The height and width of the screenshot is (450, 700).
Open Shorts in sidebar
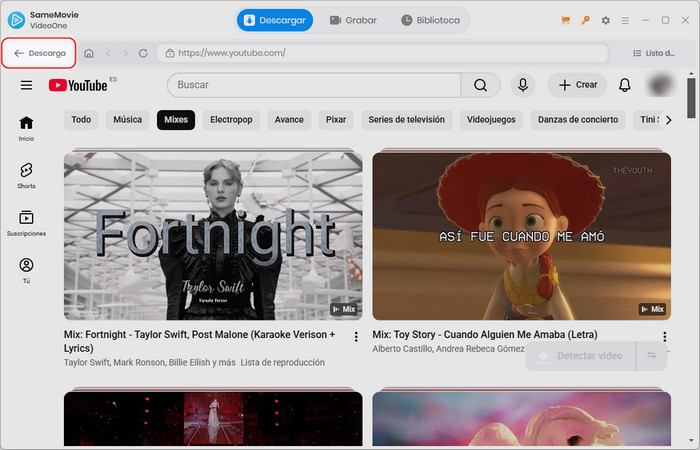26,176
